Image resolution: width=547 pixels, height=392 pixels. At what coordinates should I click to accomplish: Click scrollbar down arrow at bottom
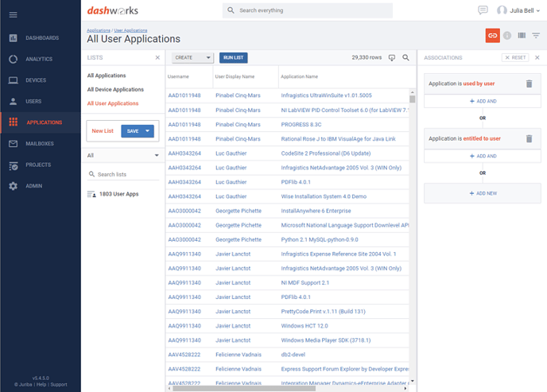(x=413, y=381)
